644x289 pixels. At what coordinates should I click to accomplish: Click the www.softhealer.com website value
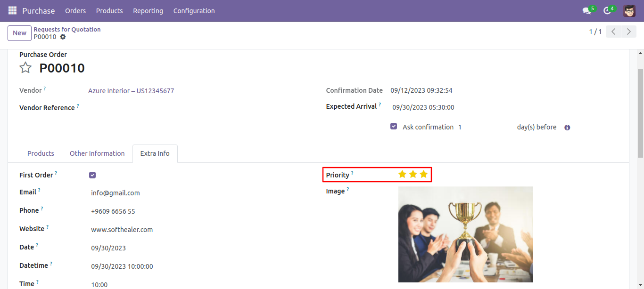coord(122,230)
